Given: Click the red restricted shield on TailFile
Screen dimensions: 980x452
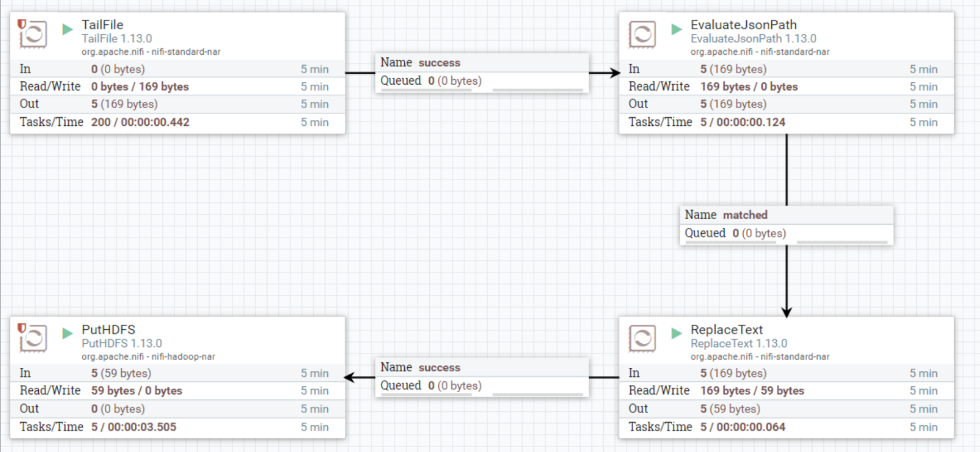Looking at the screenshot, I should tap(22, 24).
